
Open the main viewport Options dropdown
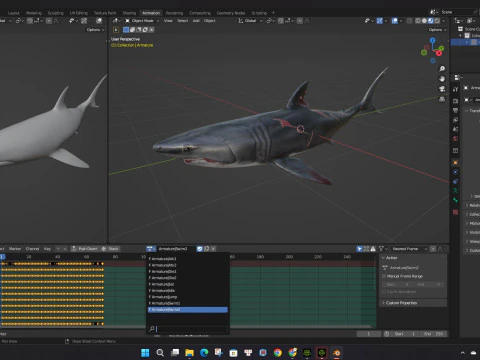pyautogui.click(x=437, y=30)
